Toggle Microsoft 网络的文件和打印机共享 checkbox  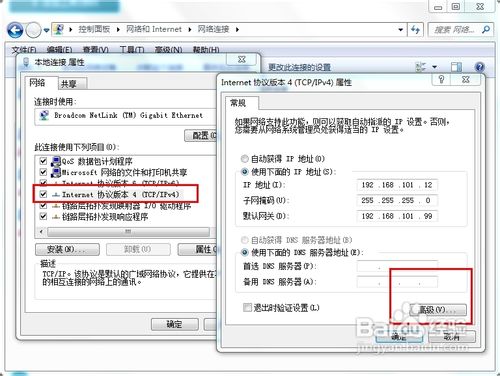point(43,172)
